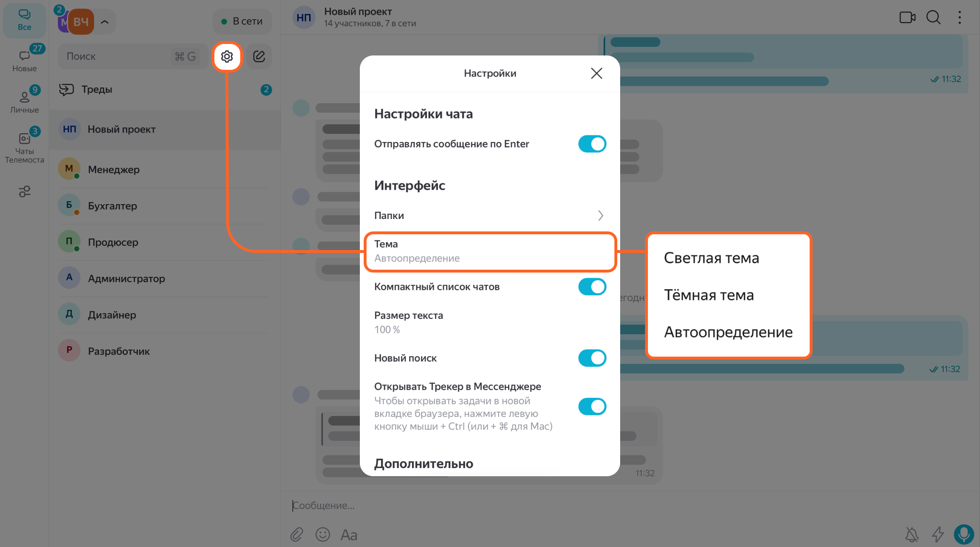The height and width of the screenshot is (547, 980).
Task: Open settings via the gear icon
Action: (227, 56)
